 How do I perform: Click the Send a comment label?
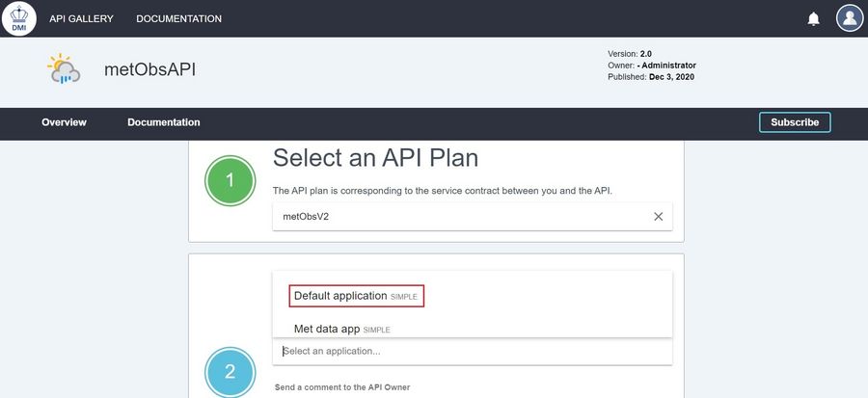[x=342, y=387]
